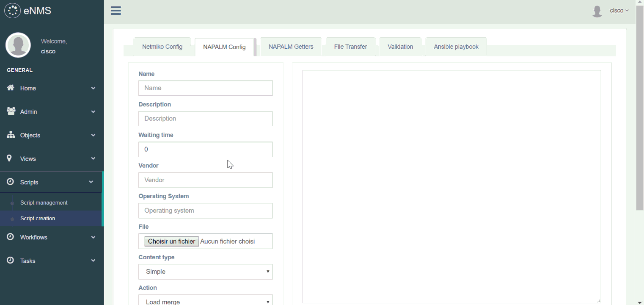Screen dimensions: 644x305
Task: Click the sidebar profile avatar picture
Action: point(18,45)
